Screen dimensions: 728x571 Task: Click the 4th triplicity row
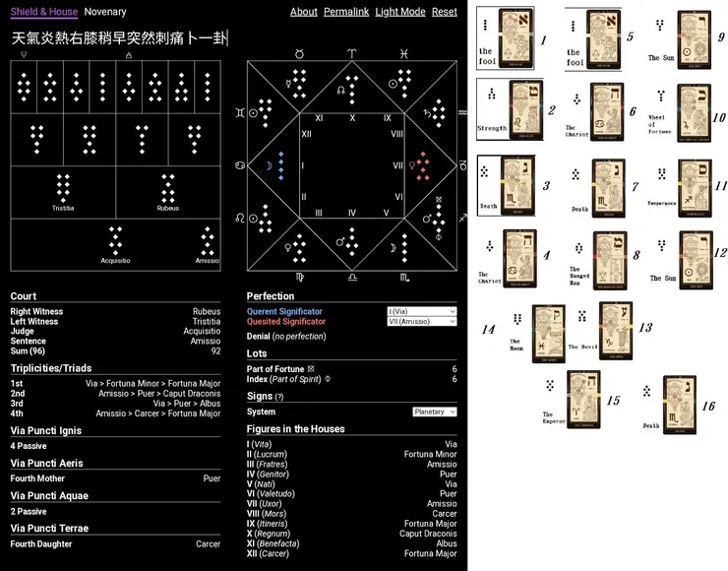(x=116, y=413)
